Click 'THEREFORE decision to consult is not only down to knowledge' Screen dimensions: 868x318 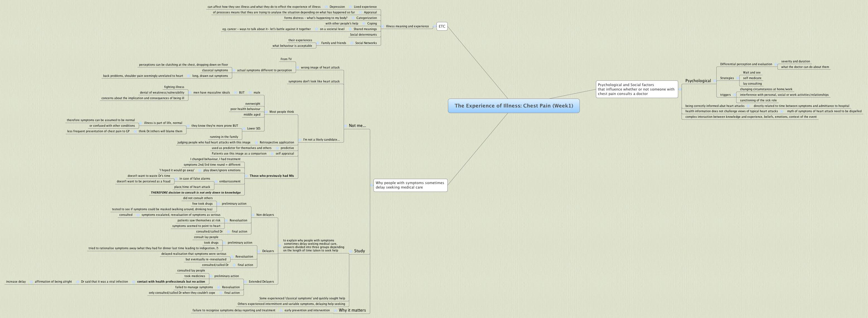click(195, 192)
